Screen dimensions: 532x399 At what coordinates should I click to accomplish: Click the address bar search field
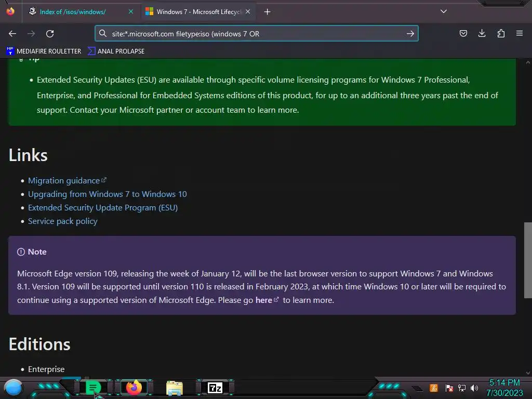pos(256,34)
